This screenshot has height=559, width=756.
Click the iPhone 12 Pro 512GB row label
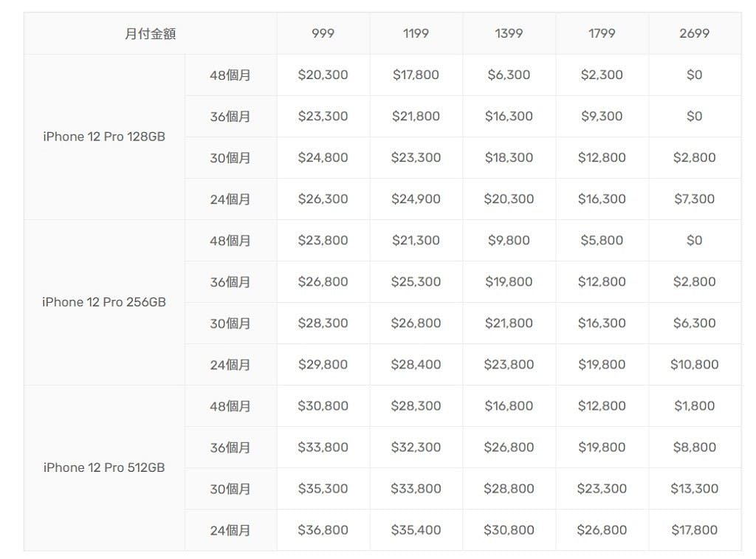(104, 467)
